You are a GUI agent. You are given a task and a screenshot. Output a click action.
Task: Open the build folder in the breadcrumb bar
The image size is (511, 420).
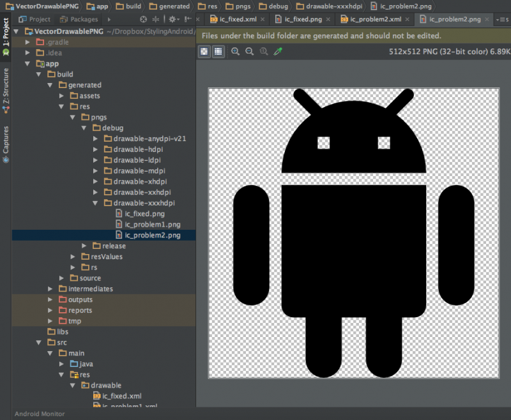(x=130, y=5)
